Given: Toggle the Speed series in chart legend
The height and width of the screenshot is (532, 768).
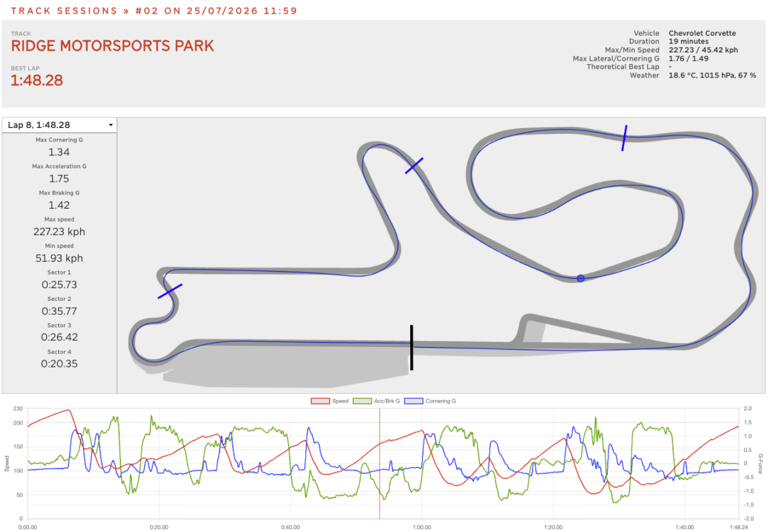Looking at the screenshot, I should 330,401.
